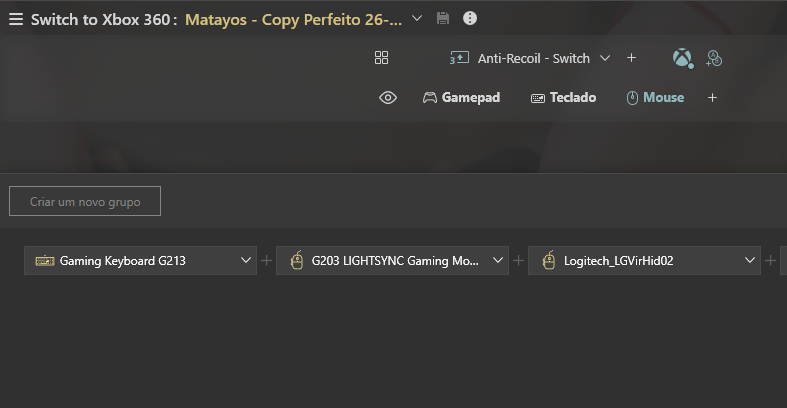This screenshot has width=787, height=408.
Task: Select the Mouse tab
Action: coord(655,97)
